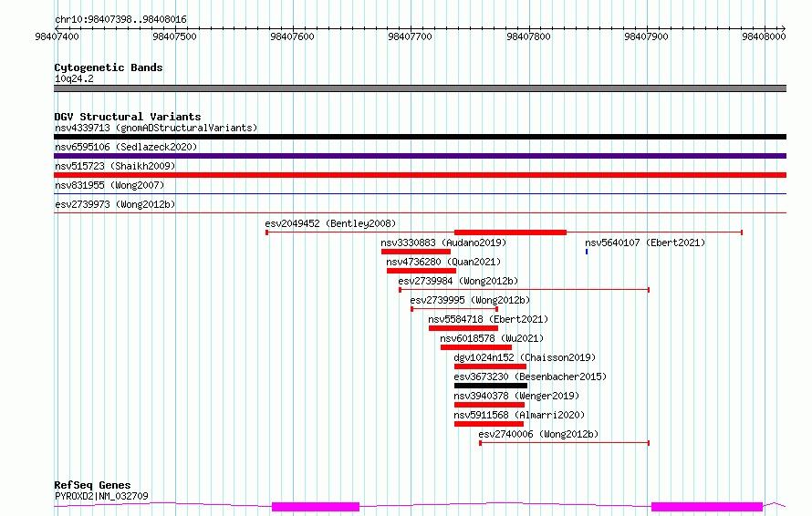Screen dimensions: 812x516
Task: Click the red bar under dgv1024n152
Action: tap(491, 366)
